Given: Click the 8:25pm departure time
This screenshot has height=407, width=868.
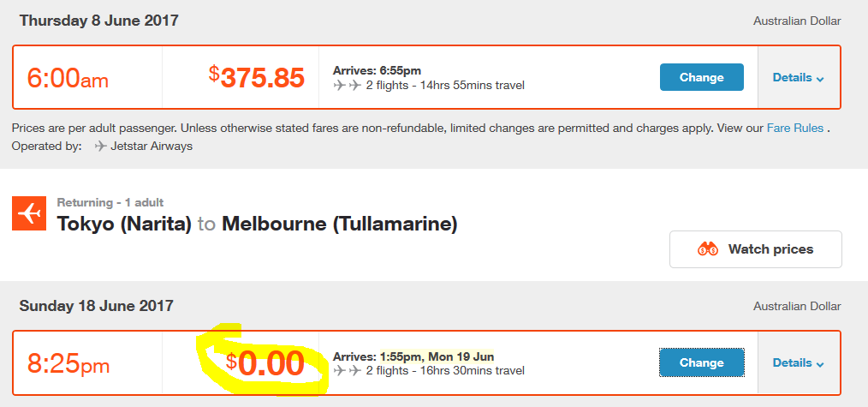Looking at the screenshot, I should pyautogui.click(x=68, y=364).
